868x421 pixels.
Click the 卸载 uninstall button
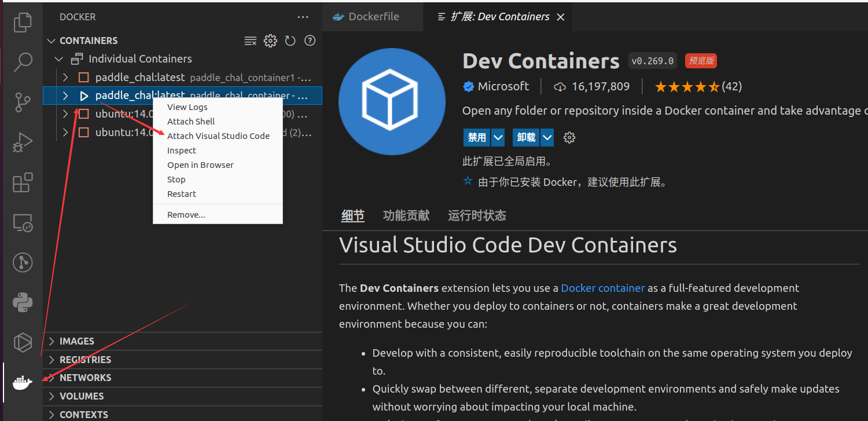point(526,138)
